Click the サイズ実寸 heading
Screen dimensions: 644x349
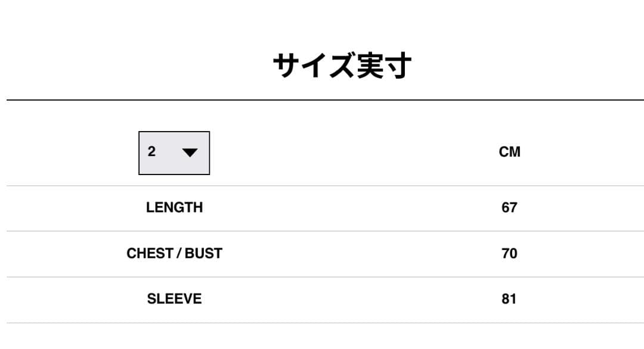[342, 66]
